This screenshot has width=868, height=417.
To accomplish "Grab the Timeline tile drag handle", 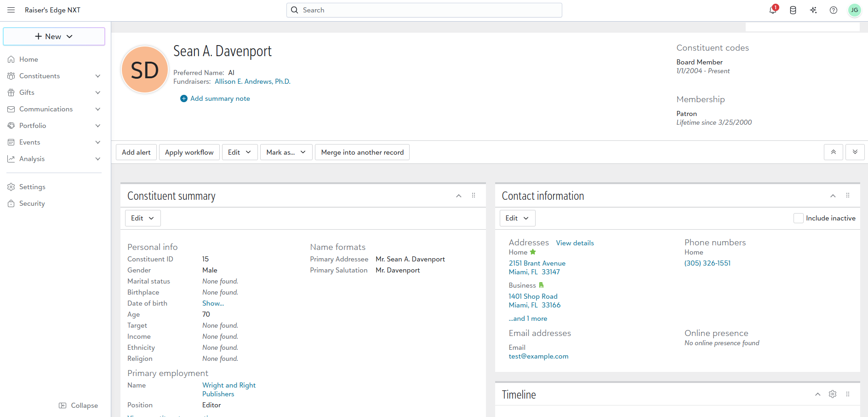I will tap(848, 394).
